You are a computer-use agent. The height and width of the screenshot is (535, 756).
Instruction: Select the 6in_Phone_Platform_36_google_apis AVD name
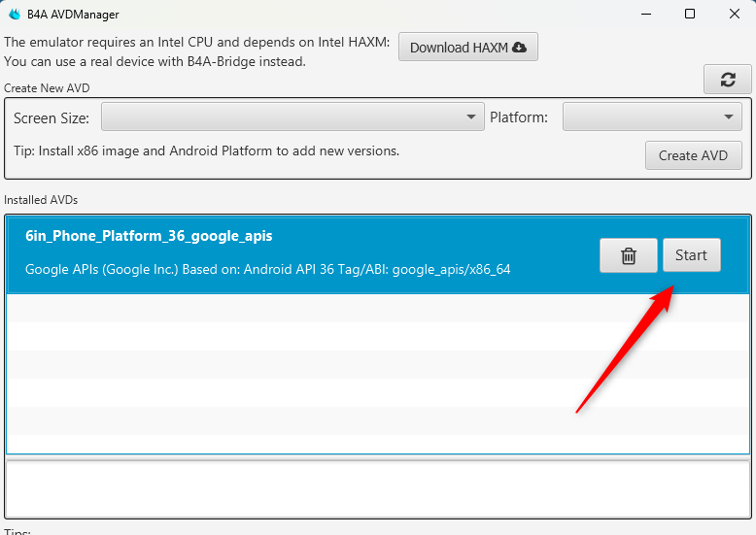[149, 236]
